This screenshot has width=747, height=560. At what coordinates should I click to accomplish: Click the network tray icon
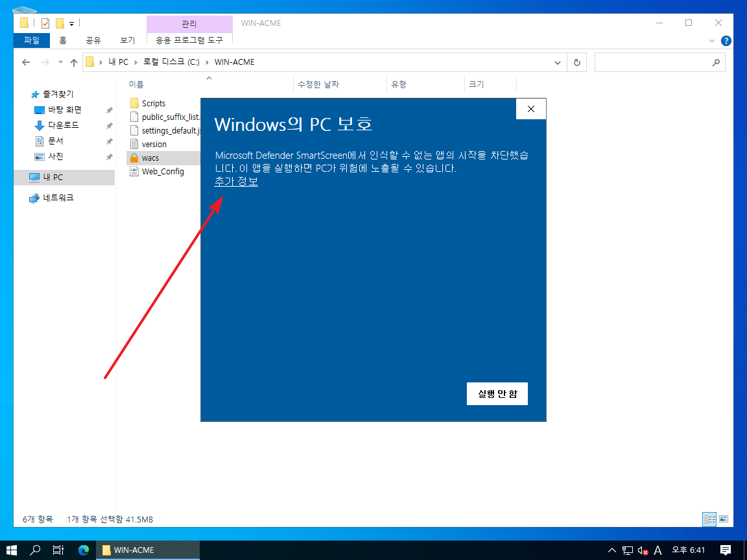628,550
